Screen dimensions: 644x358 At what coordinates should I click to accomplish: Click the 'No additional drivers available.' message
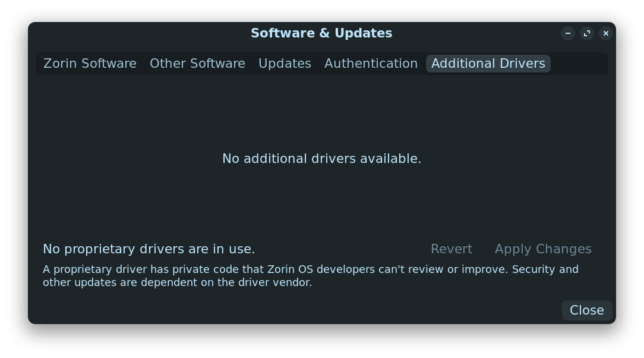pos(321,159)
